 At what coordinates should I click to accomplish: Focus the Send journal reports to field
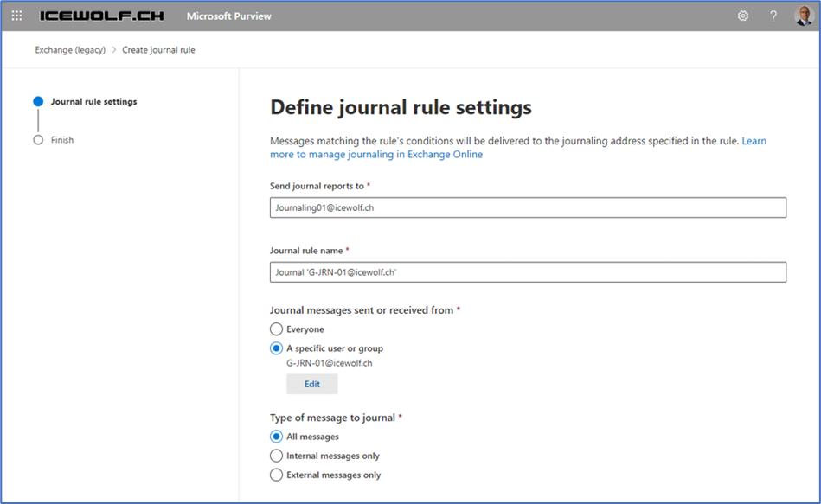tap(528, 207)
